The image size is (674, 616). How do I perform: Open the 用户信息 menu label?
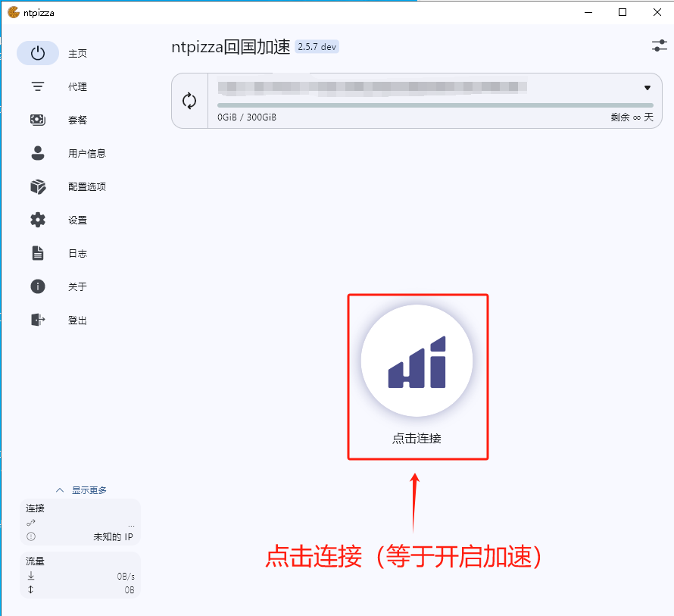pyautogui.click(x=87, y=153)
